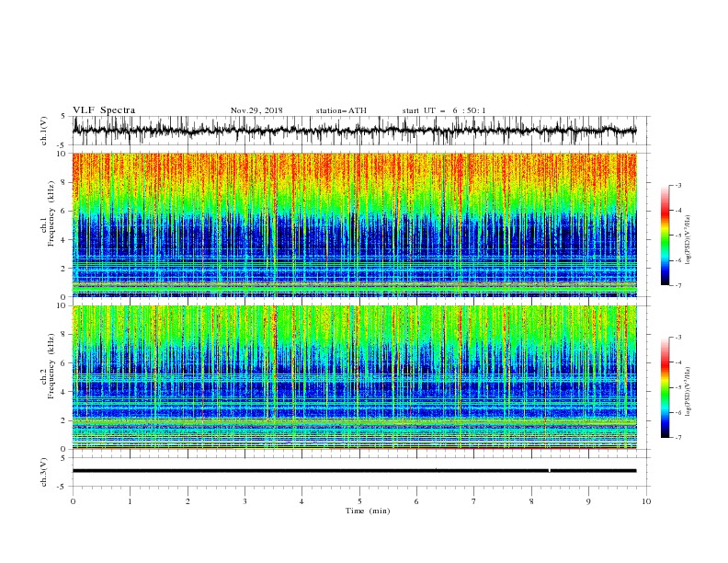
Task: Click the '-7' tick on ch.1 colorbar
Action: 677,285
